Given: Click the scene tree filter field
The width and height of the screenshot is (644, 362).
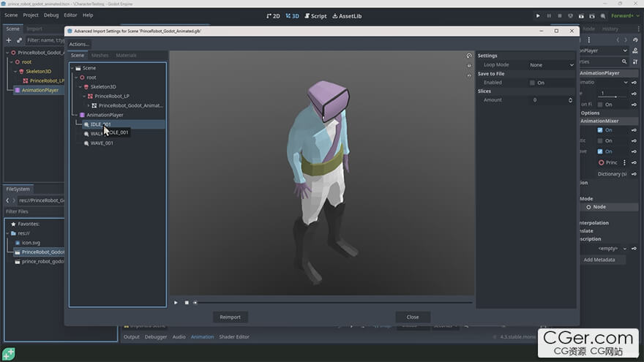Looking at the screenshot, I should tap(45, 40).
